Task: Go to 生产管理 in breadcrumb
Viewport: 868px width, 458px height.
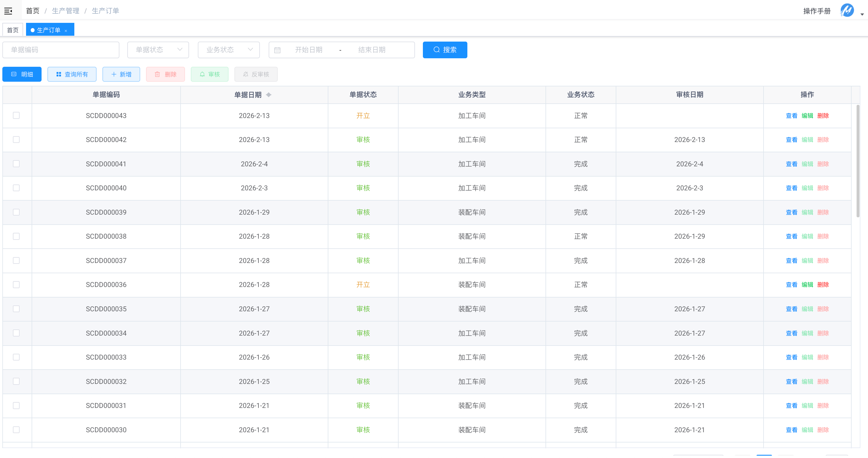Action: click(x=65, y=11)
